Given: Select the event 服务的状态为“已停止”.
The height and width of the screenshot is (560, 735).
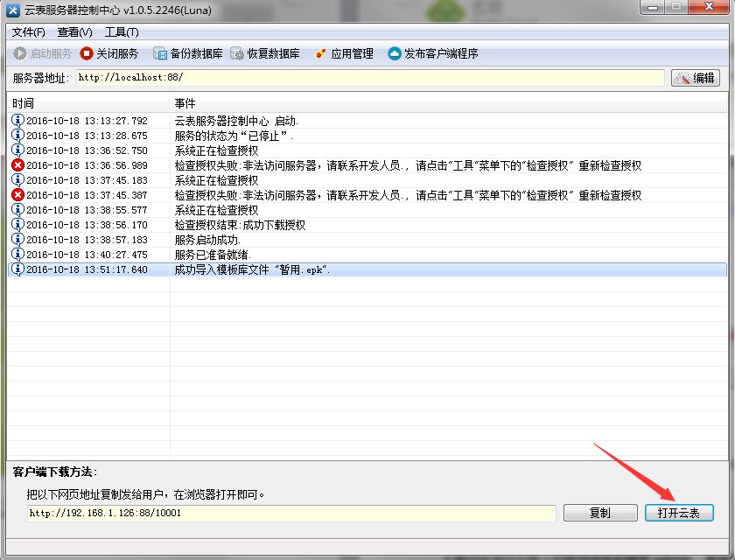Looking at the screenshot, I should coord(234,136).
